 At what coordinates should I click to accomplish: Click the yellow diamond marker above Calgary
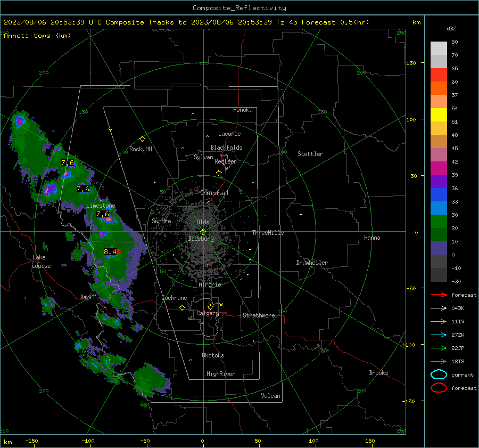(210, 307)
